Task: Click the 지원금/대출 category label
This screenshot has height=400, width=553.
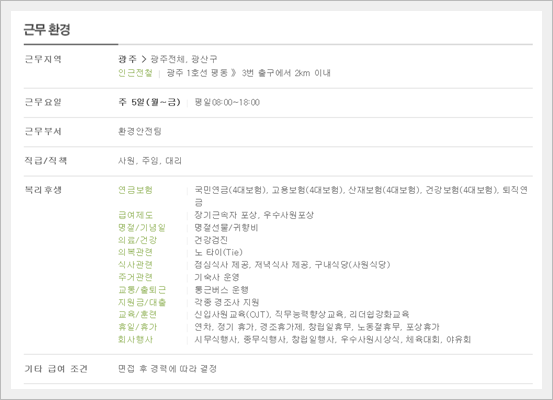Action: pos(142,302)
